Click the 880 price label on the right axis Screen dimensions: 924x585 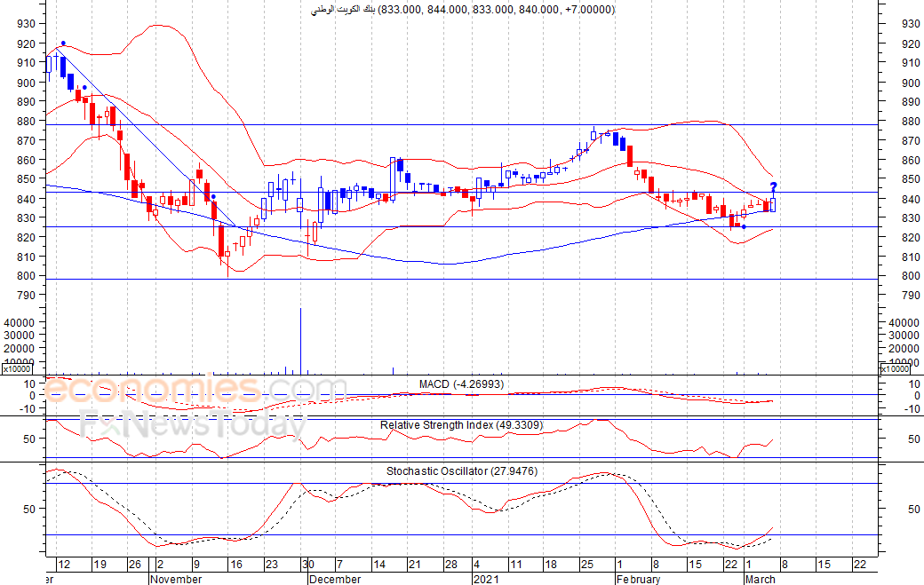[x=911, y=122]
